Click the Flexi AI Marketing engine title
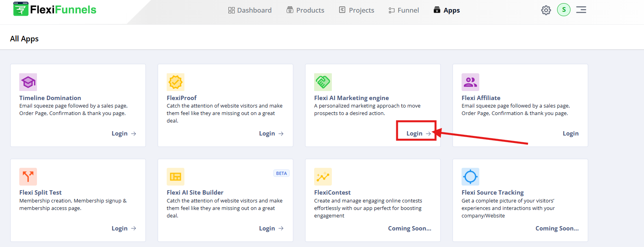Image resolution: width=644 pixels, height=247 pixels. coord(351,98)
